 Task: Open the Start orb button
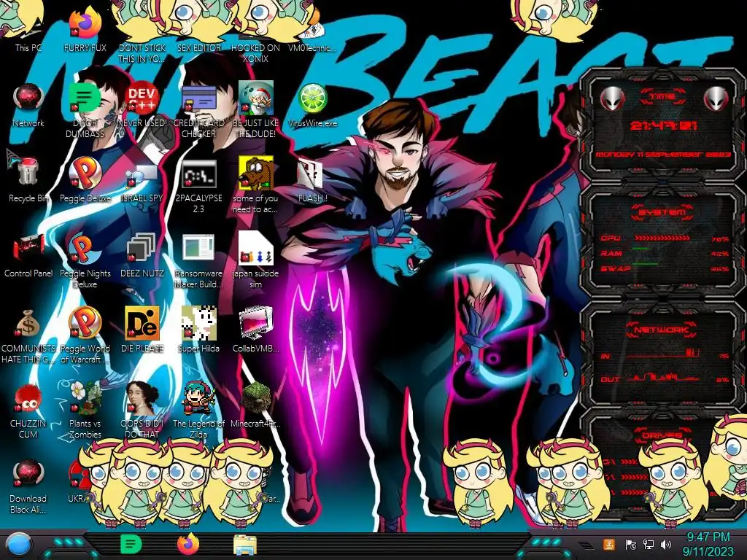click(18, 545)
